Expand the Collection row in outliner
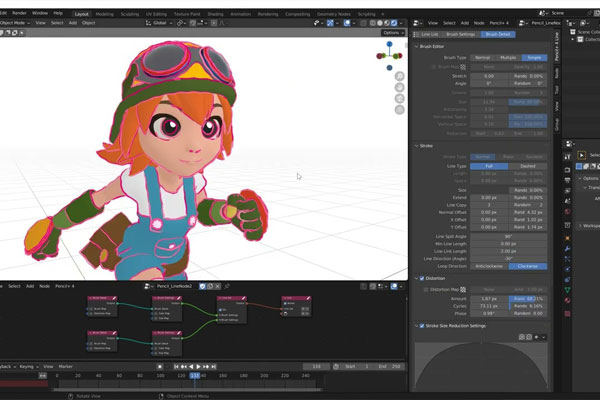The image size is (600, 400). pyautogui.click(x=573, y=39)
